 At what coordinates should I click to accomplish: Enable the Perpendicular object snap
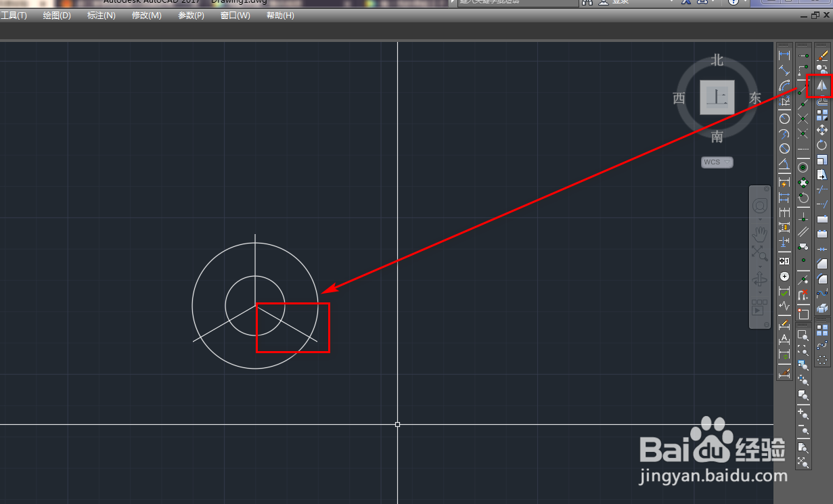tap(803, 218)
